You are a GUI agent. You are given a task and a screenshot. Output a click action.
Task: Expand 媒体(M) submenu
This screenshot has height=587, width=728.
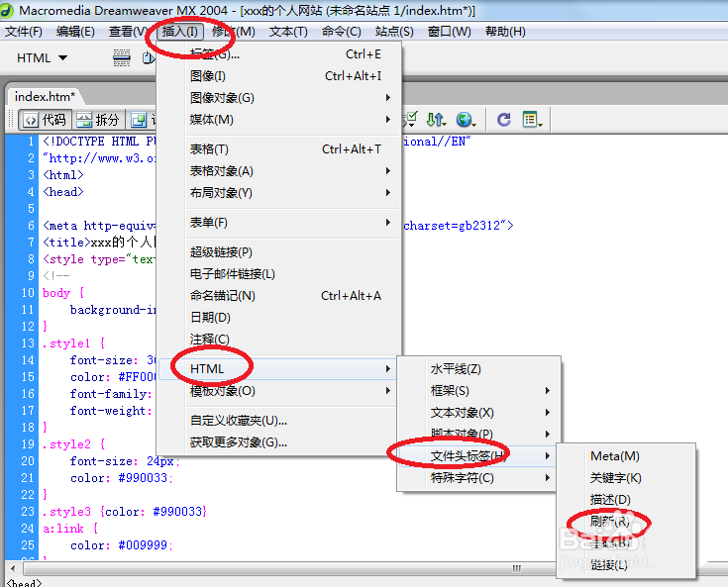pyautogui.click(x=280, y=119)
